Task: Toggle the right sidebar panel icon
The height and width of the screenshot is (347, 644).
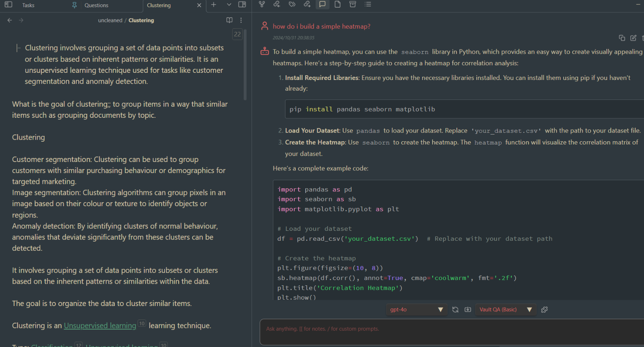Action: pyautogui.click(x=242, y=5)
